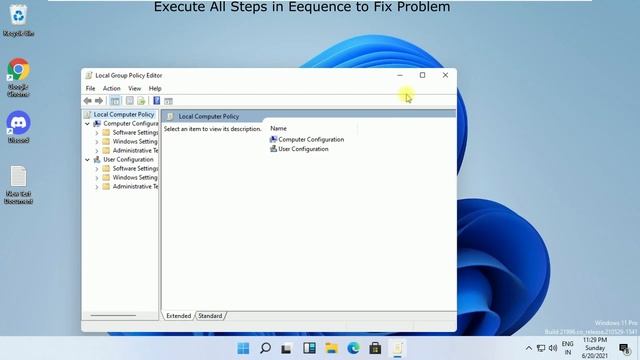Open Help via the blue question-mark toolbar icon
Screen dimensions: 640x360
coord(156,100)
